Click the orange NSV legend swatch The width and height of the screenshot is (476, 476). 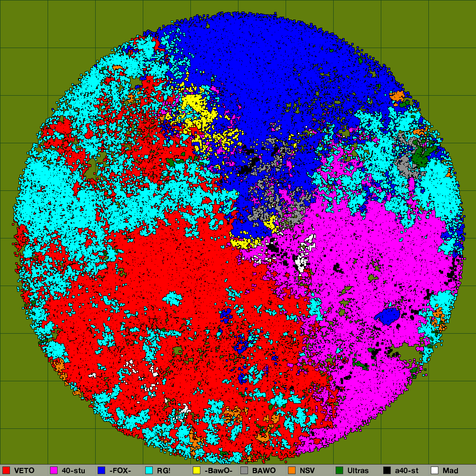[292, 470]
